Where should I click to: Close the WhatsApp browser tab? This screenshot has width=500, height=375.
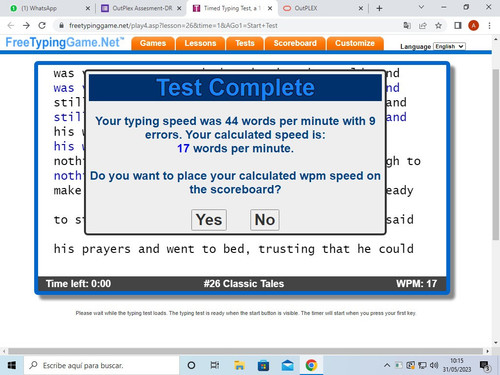(88, 8)
